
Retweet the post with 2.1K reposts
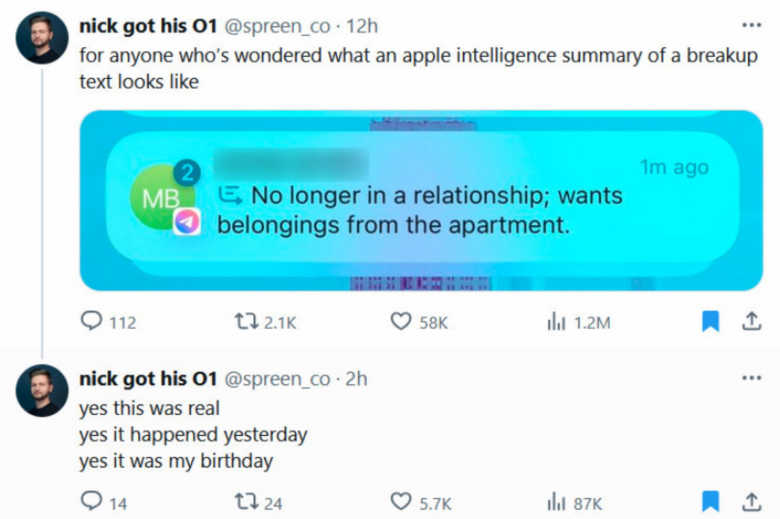pos(246,321)
